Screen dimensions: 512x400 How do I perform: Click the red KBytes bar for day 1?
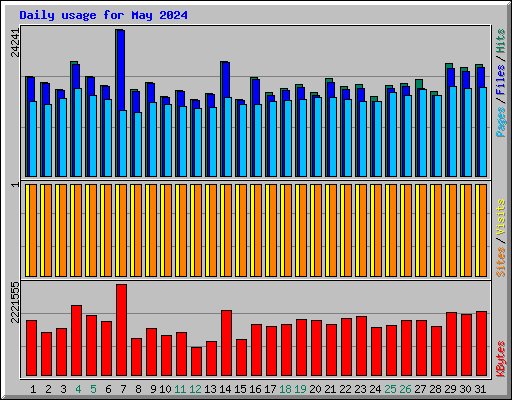[31, 348]
